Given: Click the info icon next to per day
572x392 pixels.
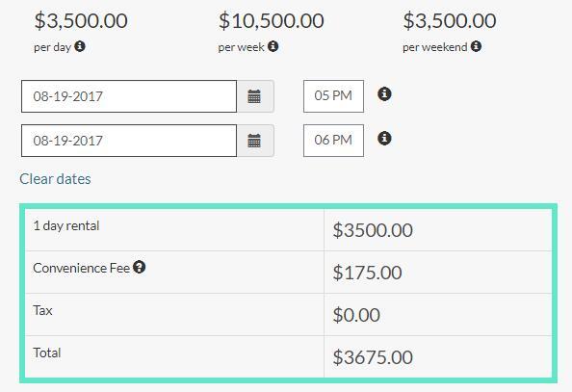Looking at the screenshot, I should click(80, 46).
